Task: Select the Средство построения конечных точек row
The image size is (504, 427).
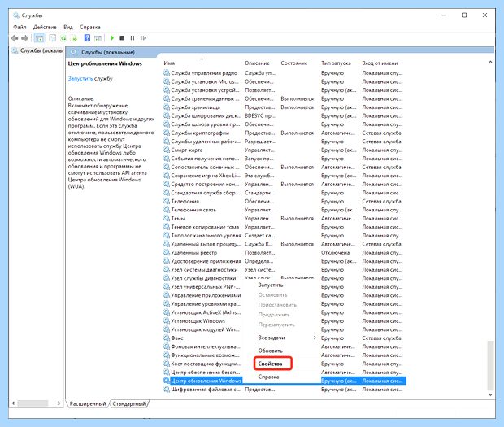Action: click(x=285, y=185)
